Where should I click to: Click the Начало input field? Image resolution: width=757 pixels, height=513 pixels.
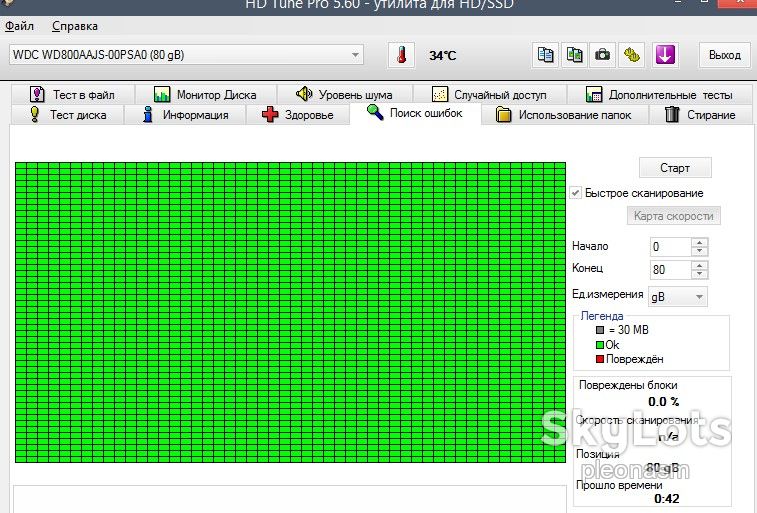click(x=670, y=247)
